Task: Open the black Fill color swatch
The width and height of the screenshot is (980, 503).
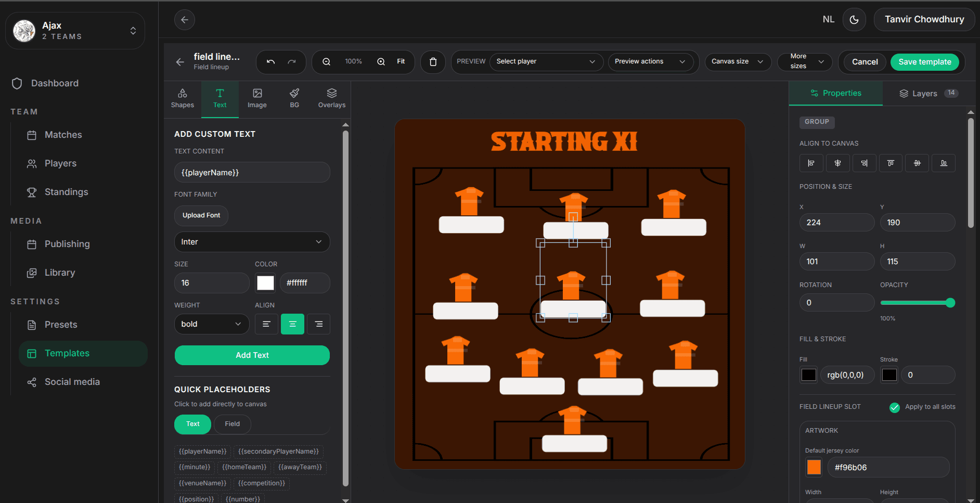Action: pos(809,375)
